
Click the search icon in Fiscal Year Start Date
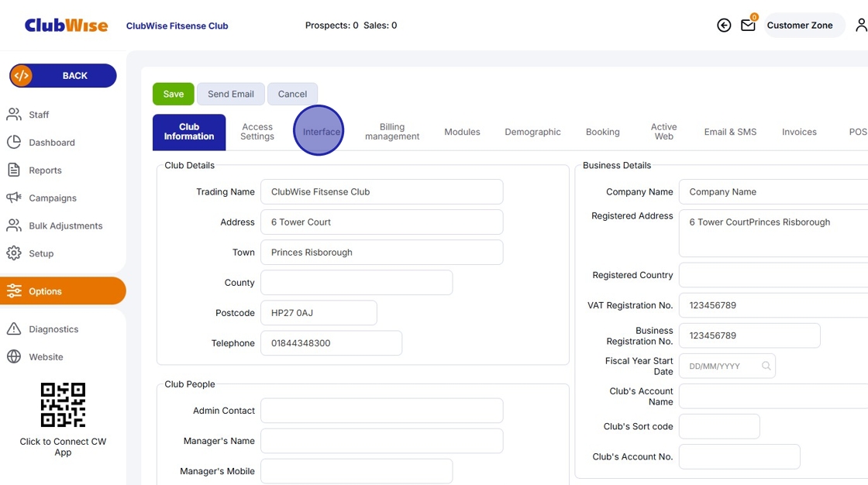[x=766, y=366]
